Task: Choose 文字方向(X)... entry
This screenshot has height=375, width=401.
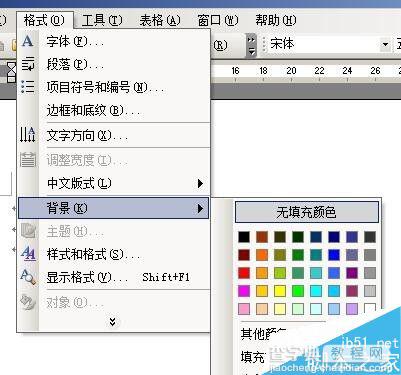Action: tap(113, 135)
